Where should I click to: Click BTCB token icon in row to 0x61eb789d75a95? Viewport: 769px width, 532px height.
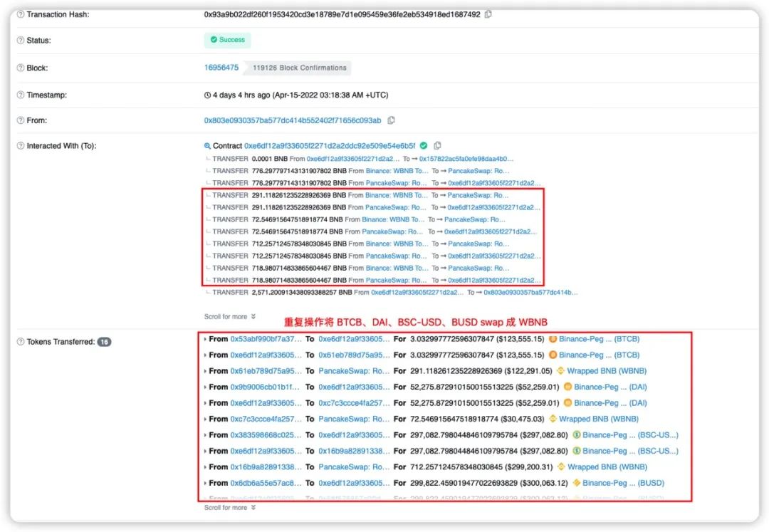coord(553,355)
